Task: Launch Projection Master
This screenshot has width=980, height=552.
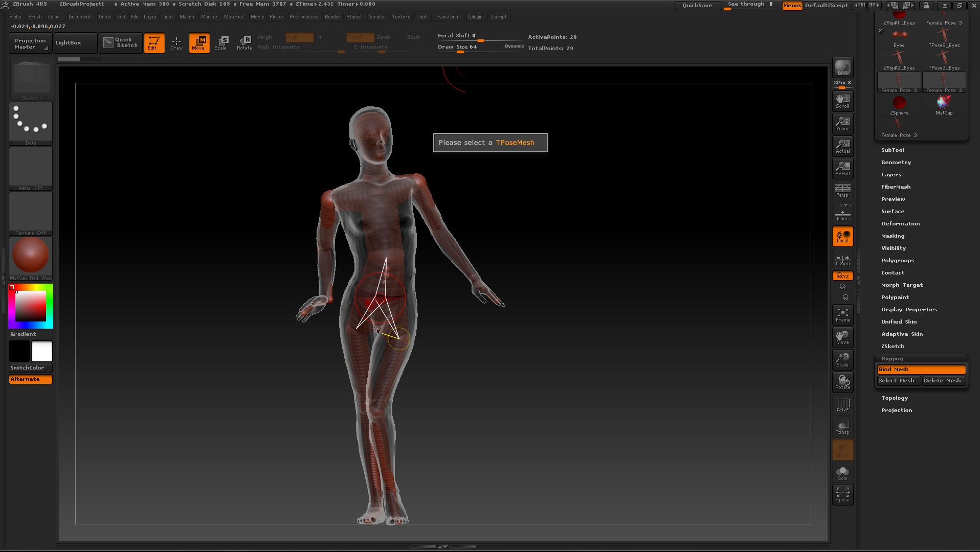Action: coord(30,43)
